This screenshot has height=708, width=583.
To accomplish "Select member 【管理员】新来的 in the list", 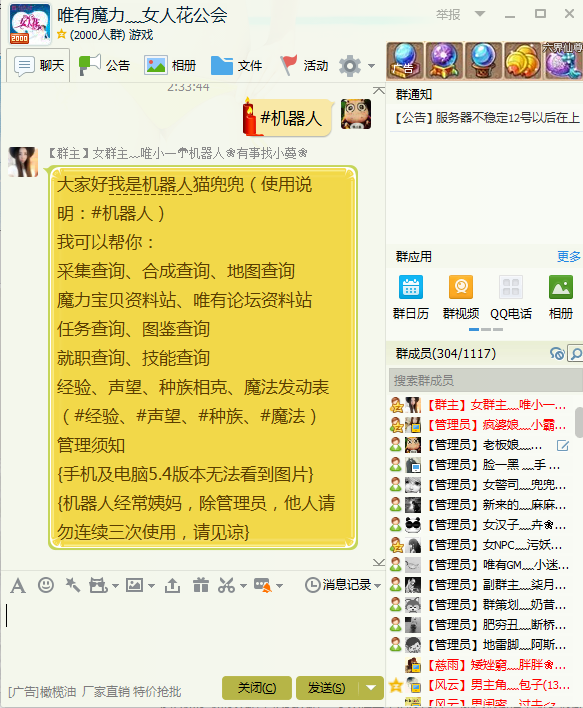I will 479,505.
